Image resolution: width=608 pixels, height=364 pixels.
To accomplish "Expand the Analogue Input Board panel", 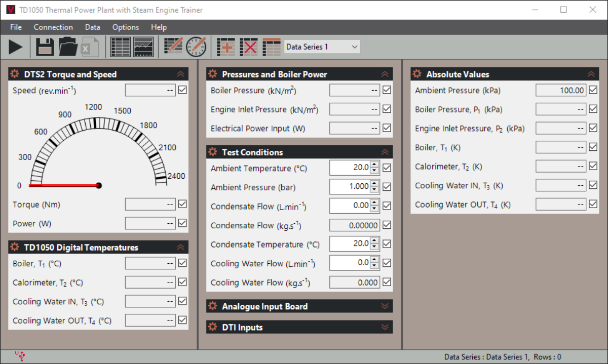I will pos(299,306).
